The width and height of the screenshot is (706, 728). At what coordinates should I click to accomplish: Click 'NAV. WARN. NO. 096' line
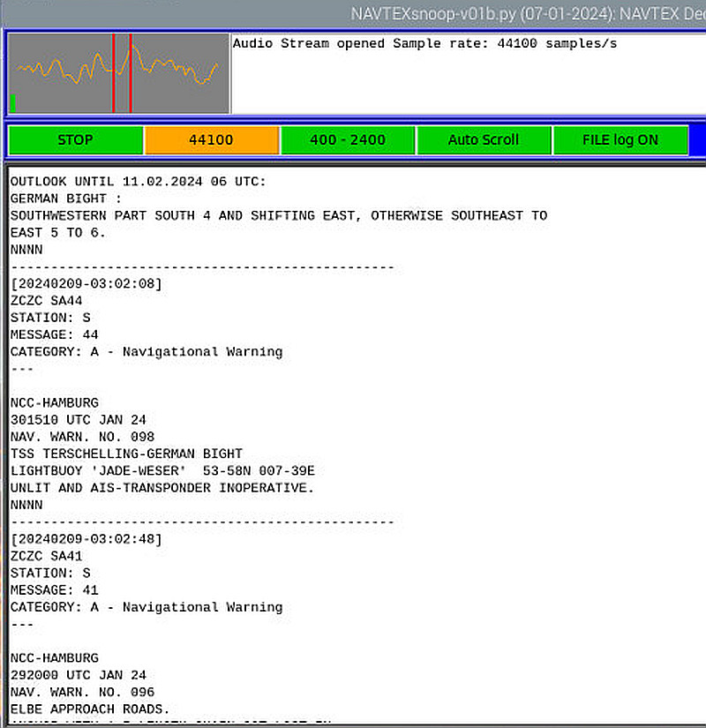click(82, 692)
